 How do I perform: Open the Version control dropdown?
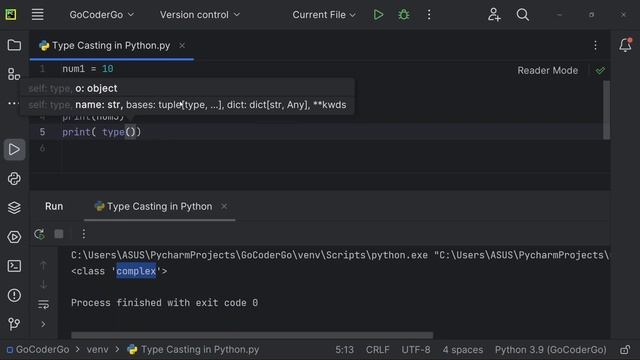(200, 15)
